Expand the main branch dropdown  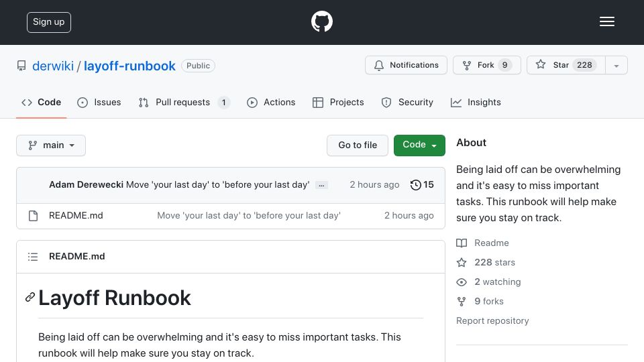coord(51,145)
